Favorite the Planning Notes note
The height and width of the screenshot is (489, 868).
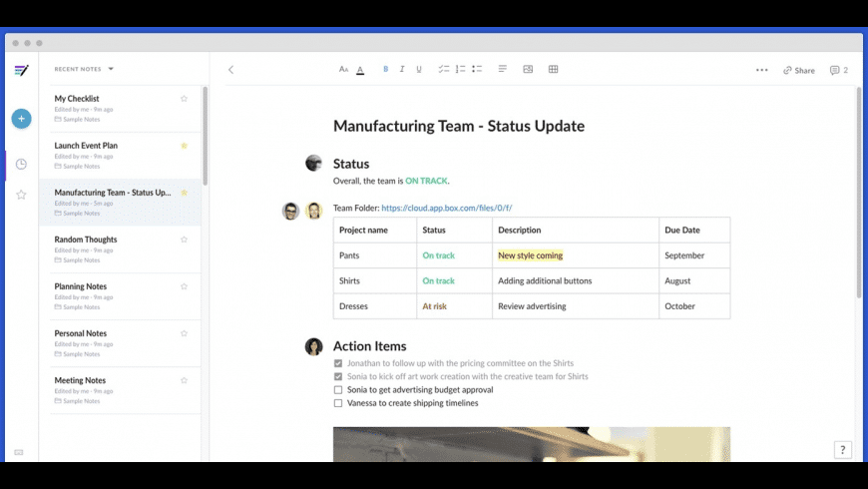(184, 286)
